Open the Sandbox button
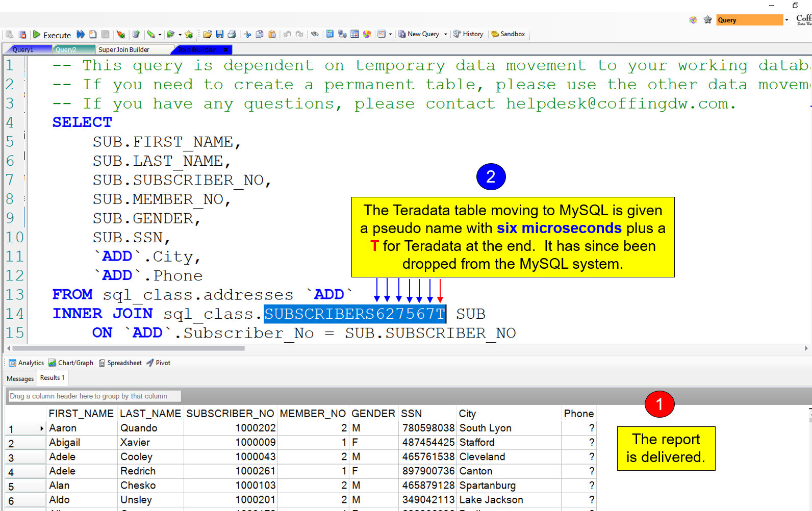Screen dimensions: 812x511 (x=508, y=34)
